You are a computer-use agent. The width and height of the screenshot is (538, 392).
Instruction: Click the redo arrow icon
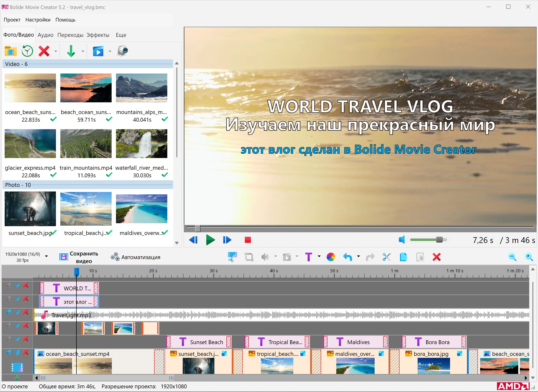click(x=370, y=257)
